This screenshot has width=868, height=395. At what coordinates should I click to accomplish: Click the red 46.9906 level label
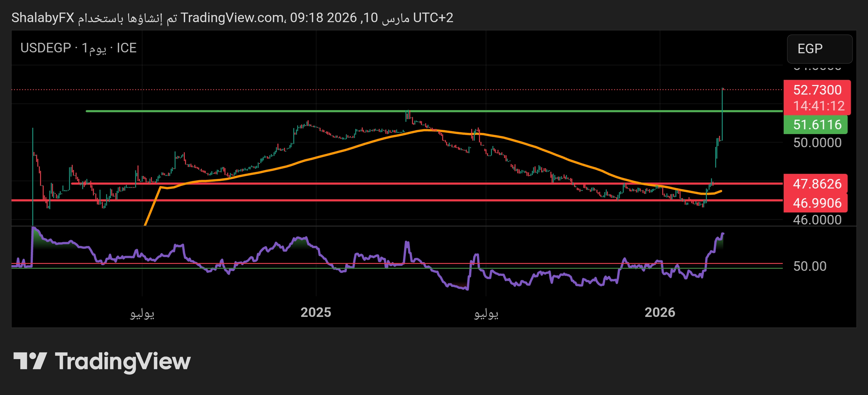click(x=817, y=203)
